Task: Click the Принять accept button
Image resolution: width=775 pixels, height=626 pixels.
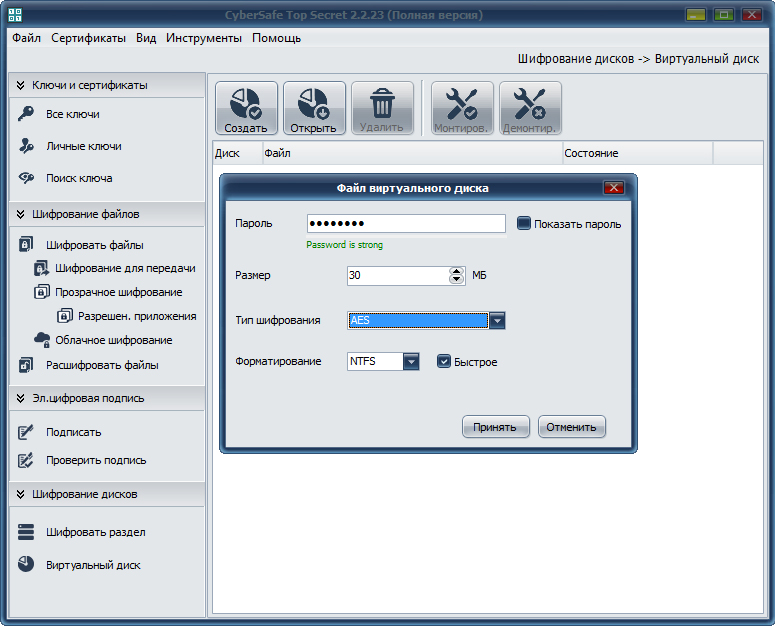Action: pyautogui.click(x=495, y=427)
